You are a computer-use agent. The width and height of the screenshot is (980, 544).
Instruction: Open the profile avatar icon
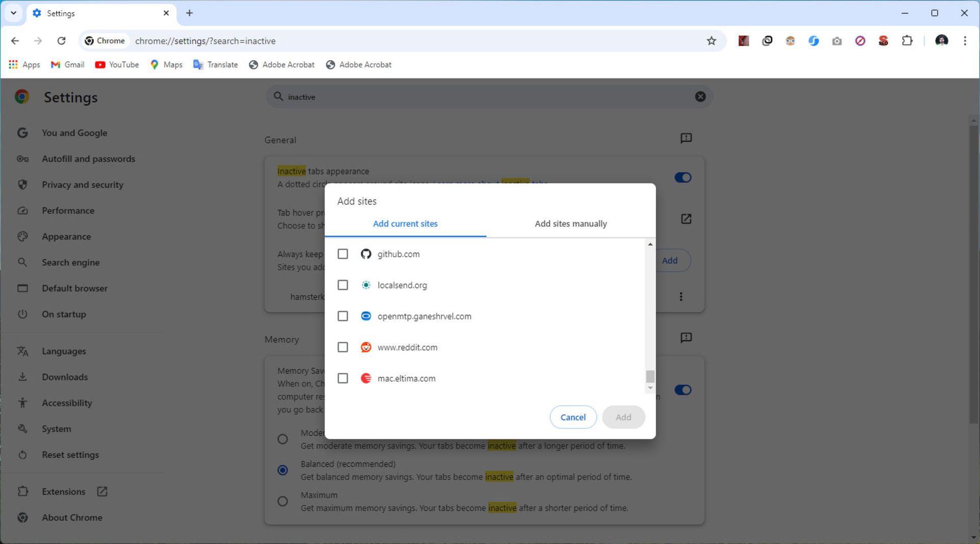[941, 41]
